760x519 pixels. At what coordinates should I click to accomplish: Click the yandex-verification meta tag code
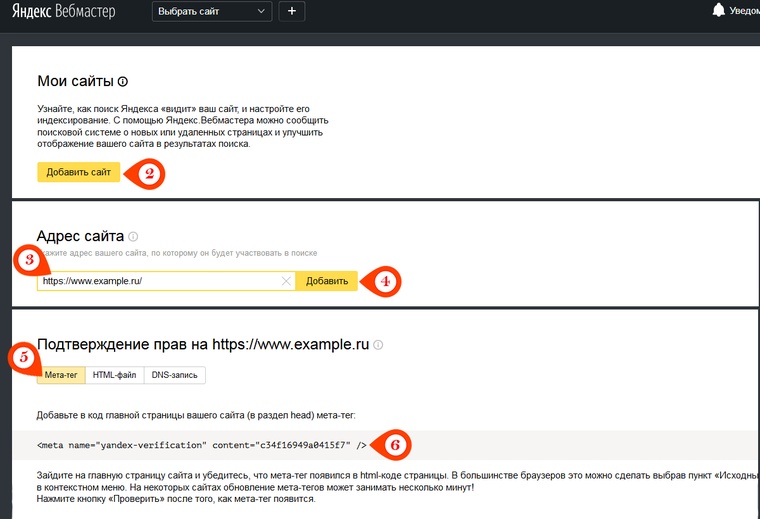click(202, 445)
